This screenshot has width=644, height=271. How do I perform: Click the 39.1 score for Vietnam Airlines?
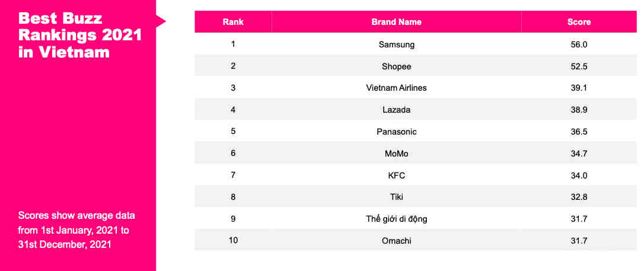point(579,88)
